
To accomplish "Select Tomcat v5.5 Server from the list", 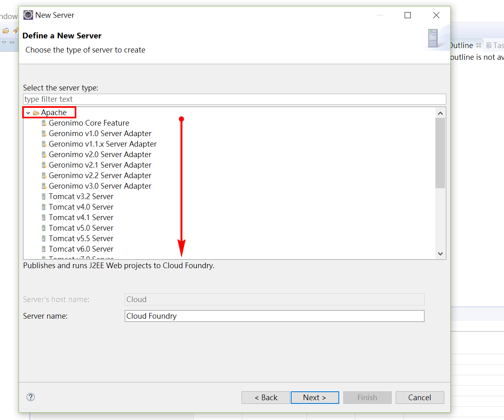I will 81,238.
